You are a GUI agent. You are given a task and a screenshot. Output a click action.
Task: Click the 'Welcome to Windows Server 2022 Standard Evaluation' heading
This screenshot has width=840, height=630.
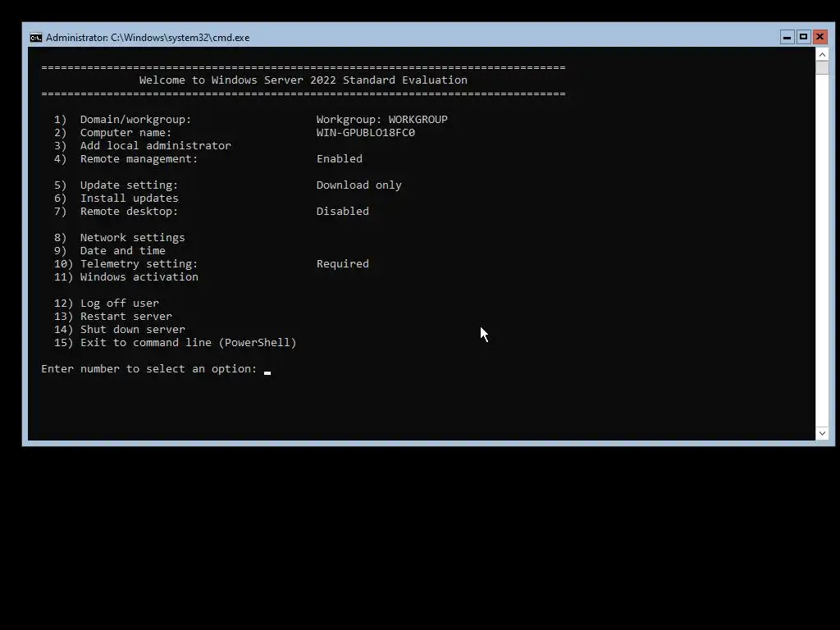[304, 80]
